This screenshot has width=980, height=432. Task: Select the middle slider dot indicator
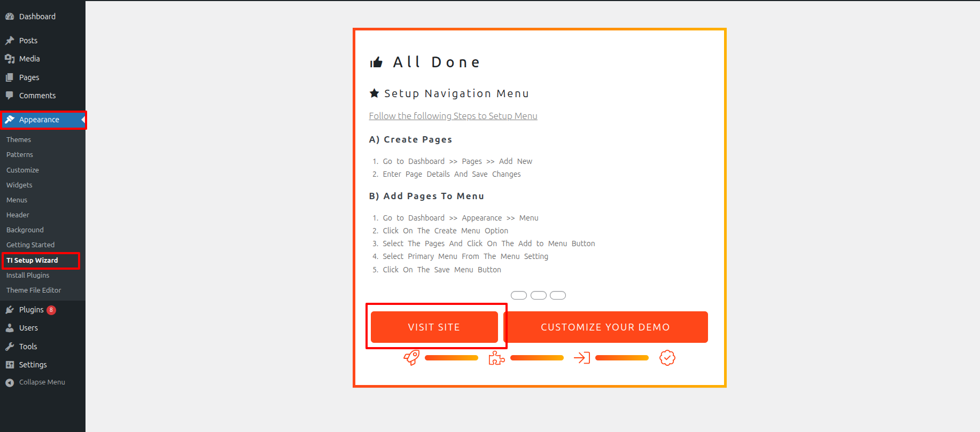point(539,295)
